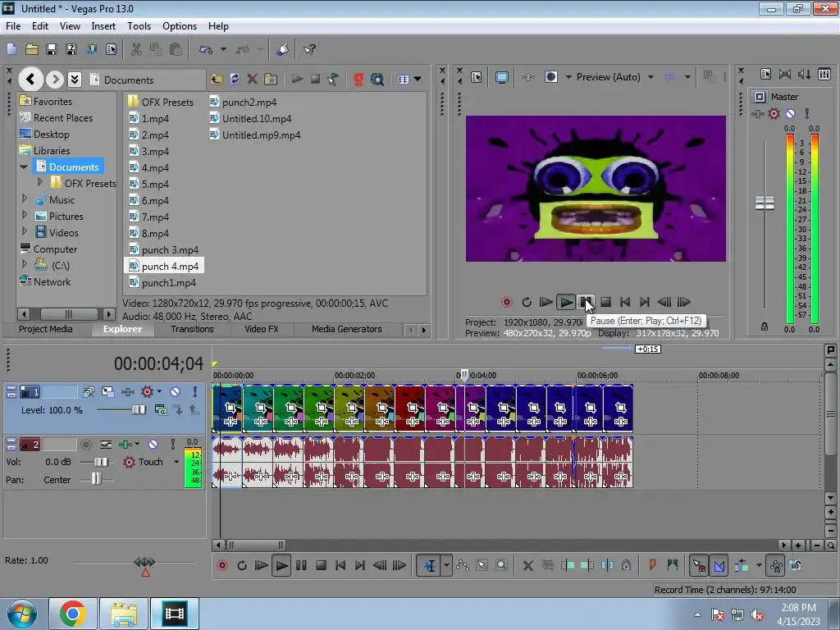Click the Explorer up one level folder icon
Screen dimensions: 840x630
(217, 80)
